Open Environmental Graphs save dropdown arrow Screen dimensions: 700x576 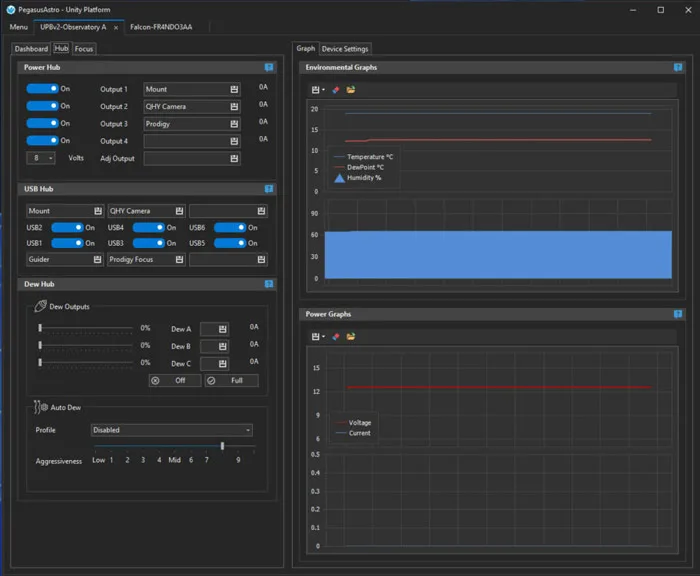(324, 89)
